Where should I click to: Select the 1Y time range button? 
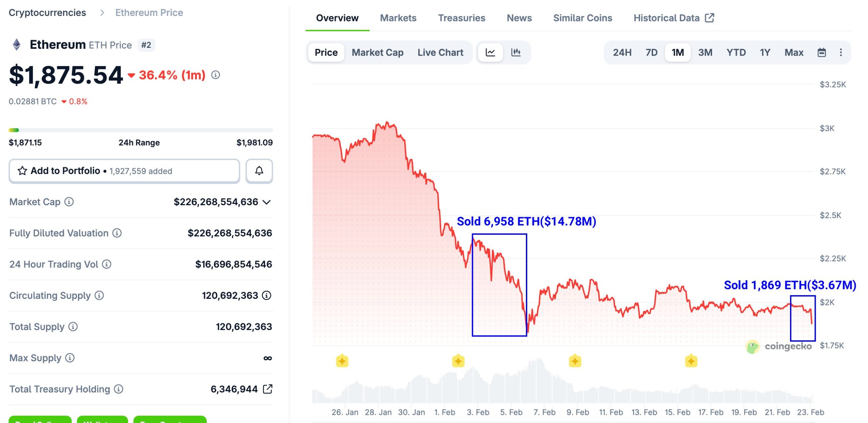tap(765, 52)
